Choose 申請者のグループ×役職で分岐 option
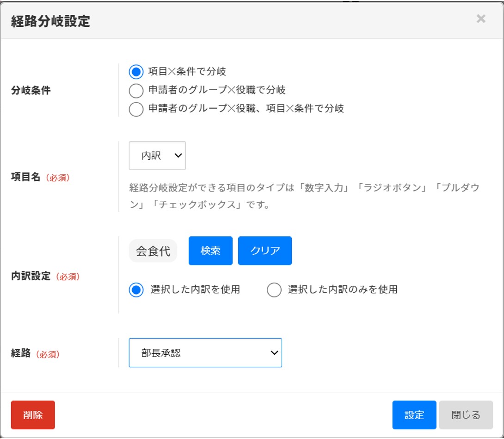 (136, 90)
